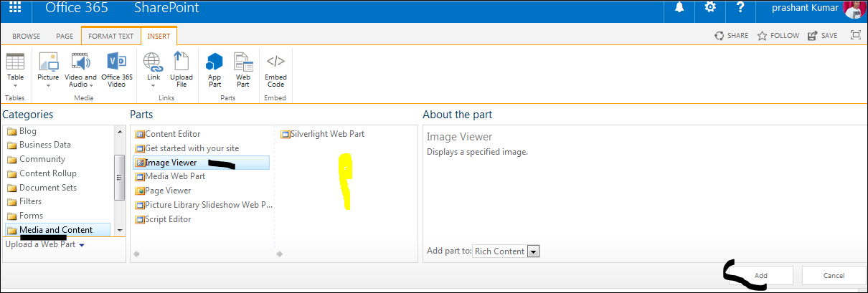868x293 pixels.
Task: Click the Share icon in page actions
Action: (x=720, y=36)
